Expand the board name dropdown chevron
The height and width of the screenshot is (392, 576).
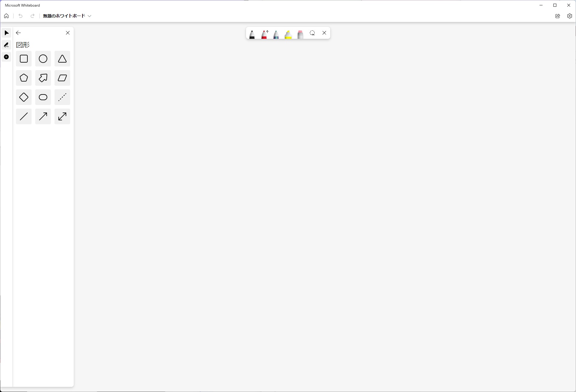point(89,16)
